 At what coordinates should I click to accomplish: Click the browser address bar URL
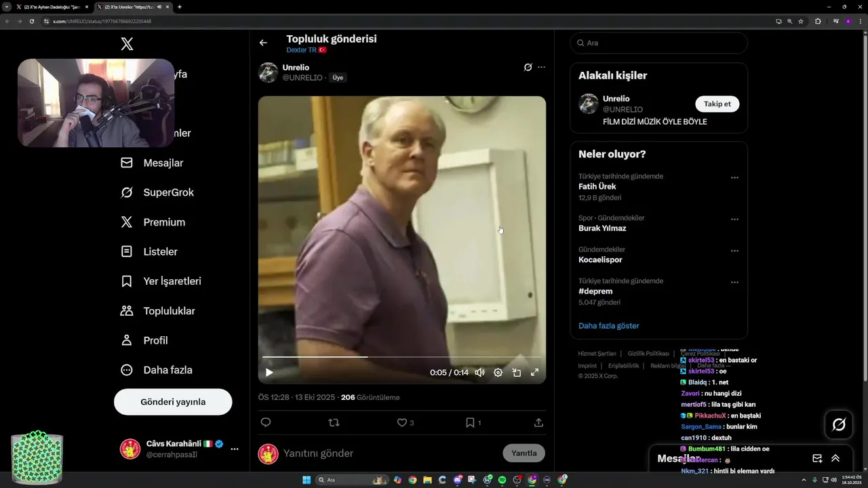pos(102,21)
